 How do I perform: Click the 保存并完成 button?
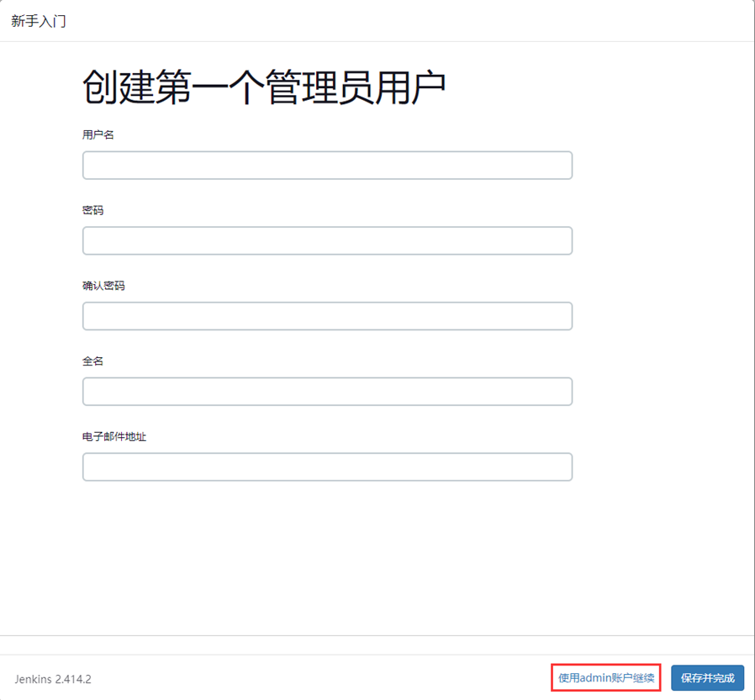coord(707,678)
